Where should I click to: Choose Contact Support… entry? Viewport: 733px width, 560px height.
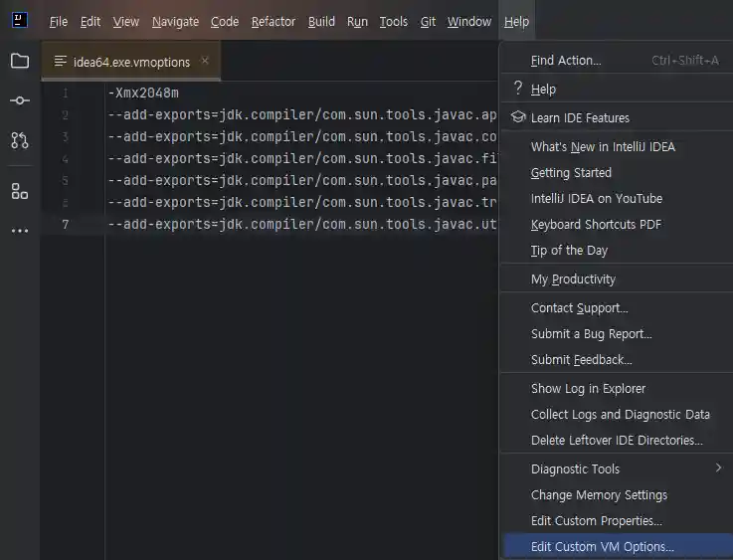point(617,308)
